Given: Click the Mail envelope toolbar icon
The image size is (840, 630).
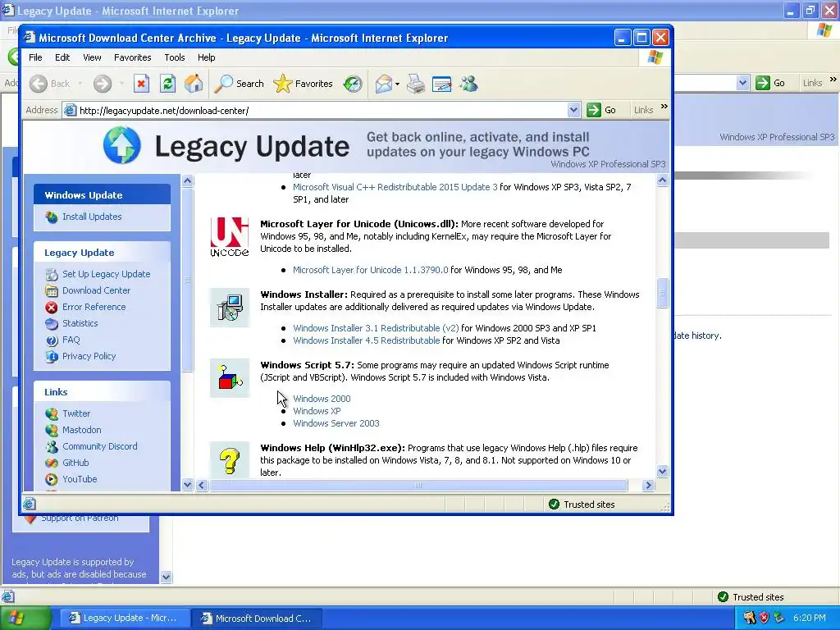Looking at the screenshot, I should click(384, 84).
